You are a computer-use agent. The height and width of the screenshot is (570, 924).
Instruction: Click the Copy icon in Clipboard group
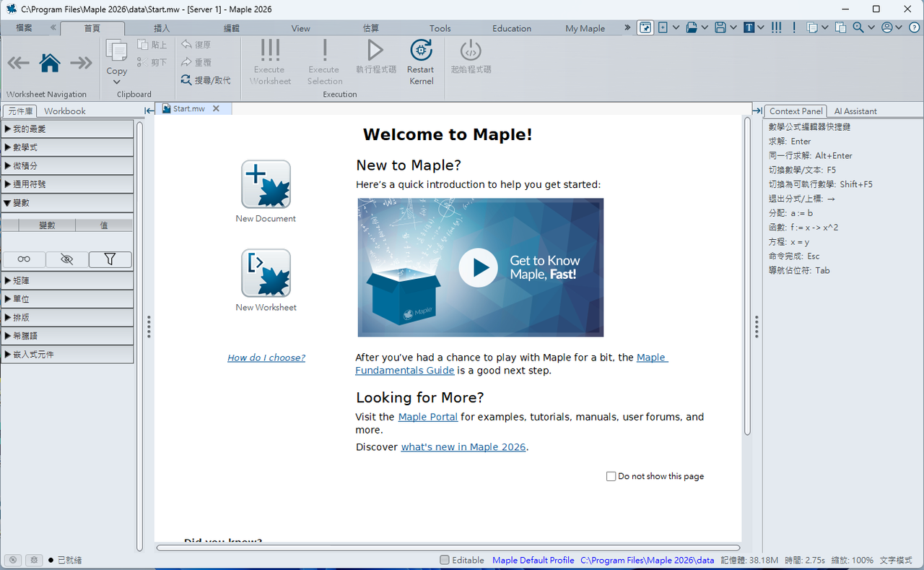point(116,51)
